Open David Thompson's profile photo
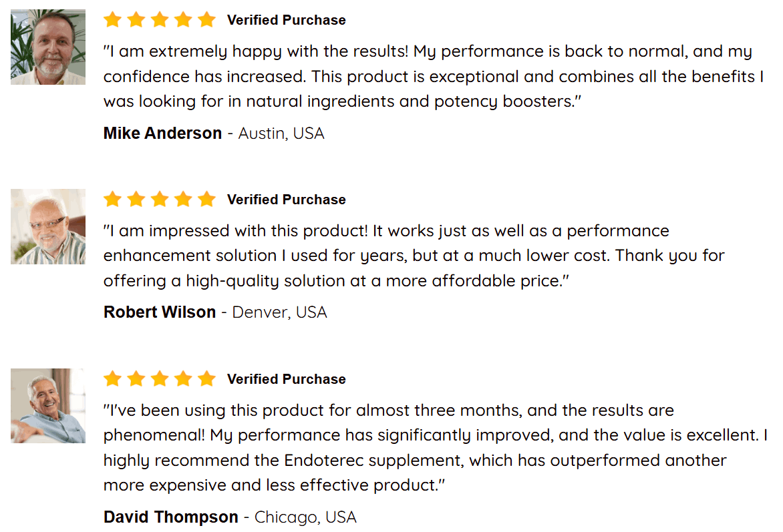783x532 pixels. point(48,406)
